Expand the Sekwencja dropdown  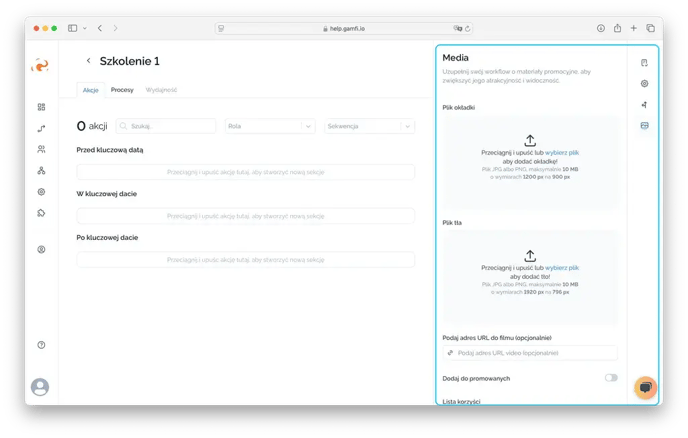pyautogui.click(x=370, y=126)
